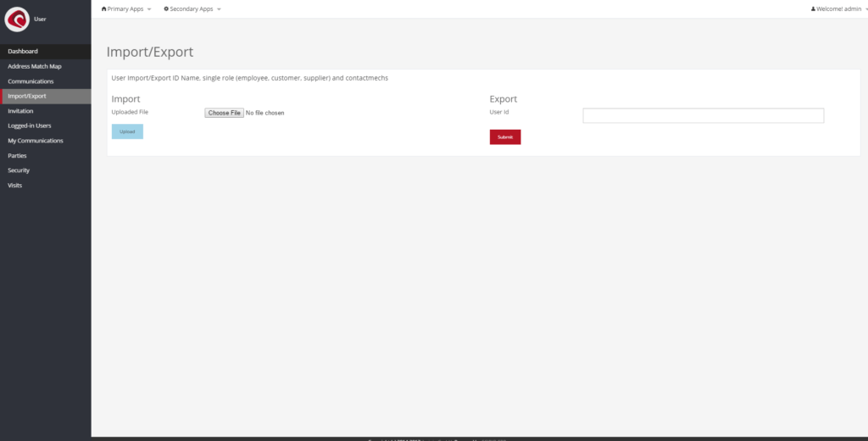Viewport: 868px width, 441px height.
Task: Open the Invitation sidebar item
Action: coord(21,111)
